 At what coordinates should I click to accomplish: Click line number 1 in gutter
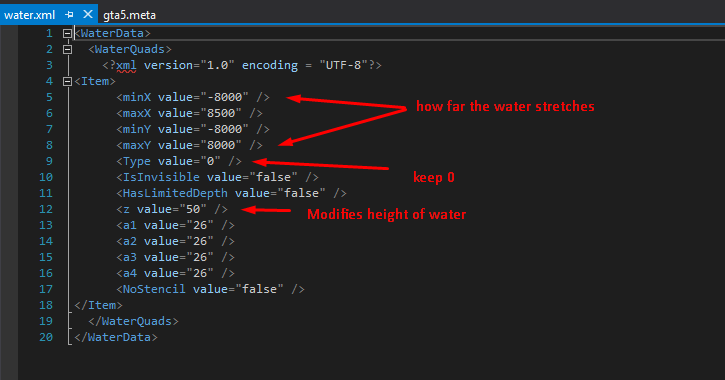(x=49, y=33)
